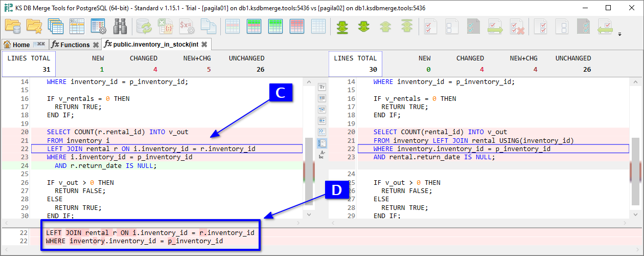Image resolution: width=644 pixels, height=256 pixels.
Task: Close the public.inventory_in_stock tab
Action: pos(204,45)
